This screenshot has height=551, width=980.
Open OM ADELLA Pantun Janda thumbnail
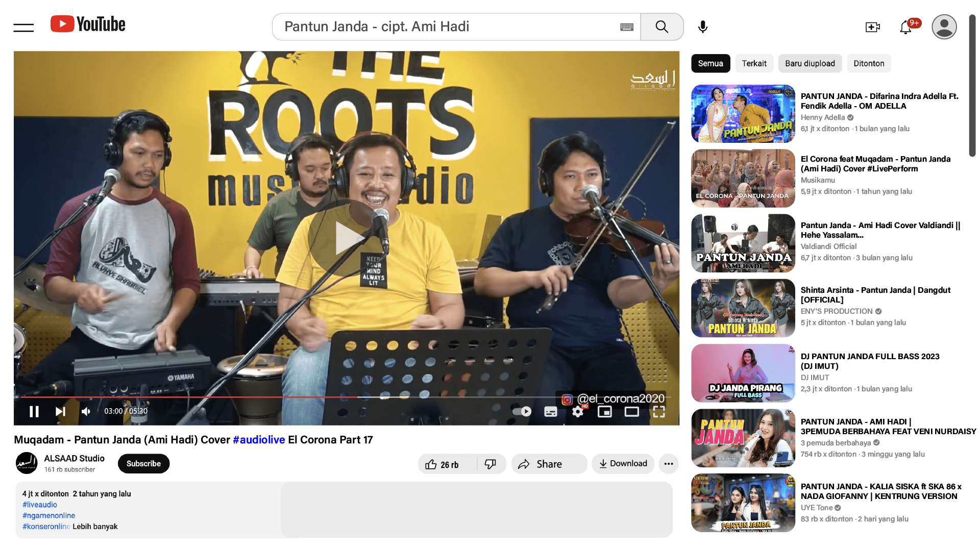coord(743,114)
